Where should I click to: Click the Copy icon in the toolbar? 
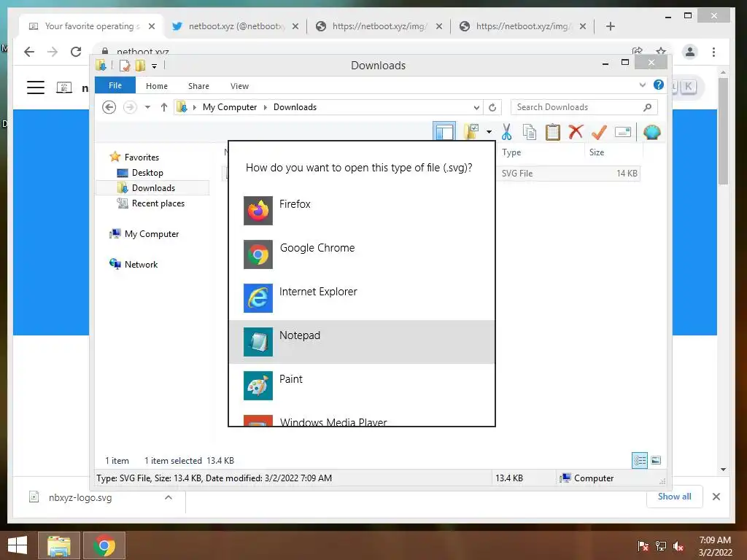(530, 132)
